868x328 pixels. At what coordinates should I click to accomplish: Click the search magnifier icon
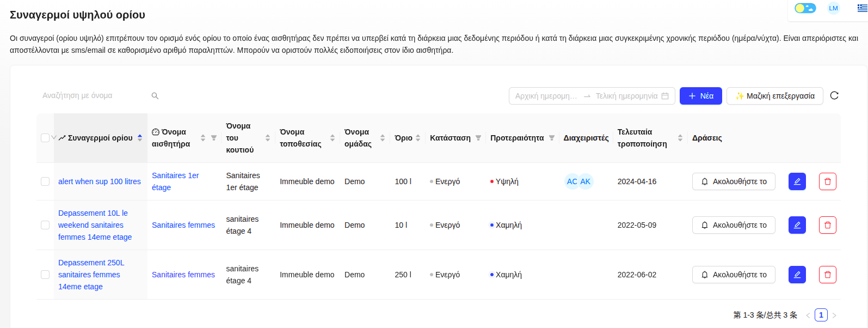pos(155,96)
